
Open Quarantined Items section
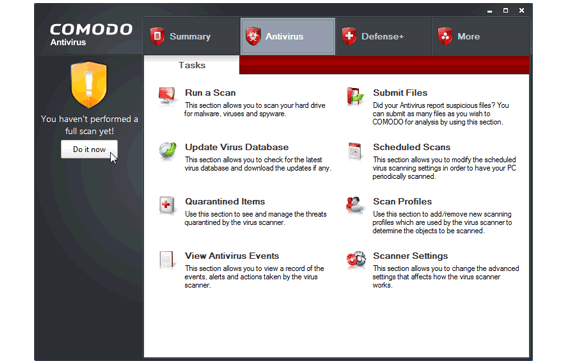(225, 202)
